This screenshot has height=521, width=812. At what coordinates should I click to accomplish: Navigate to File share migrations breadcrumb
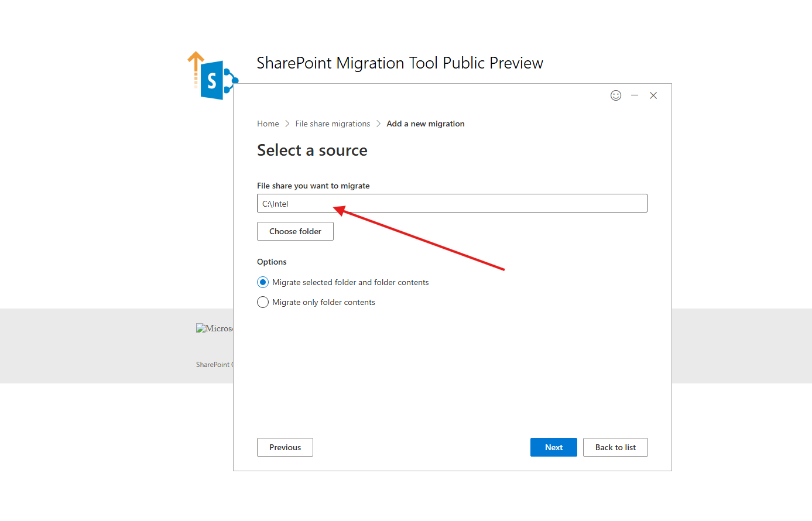[x=333, y=124]
